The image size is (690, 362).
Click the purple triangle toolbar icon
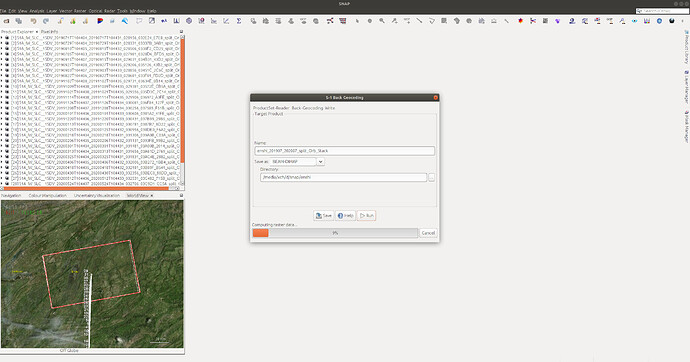pos(558,21)
